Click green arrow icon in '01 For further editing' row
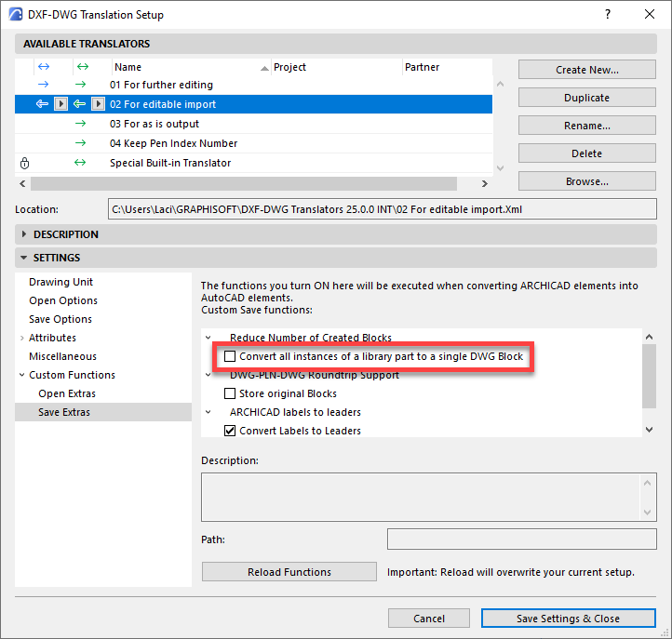 [x=81, y=85]
